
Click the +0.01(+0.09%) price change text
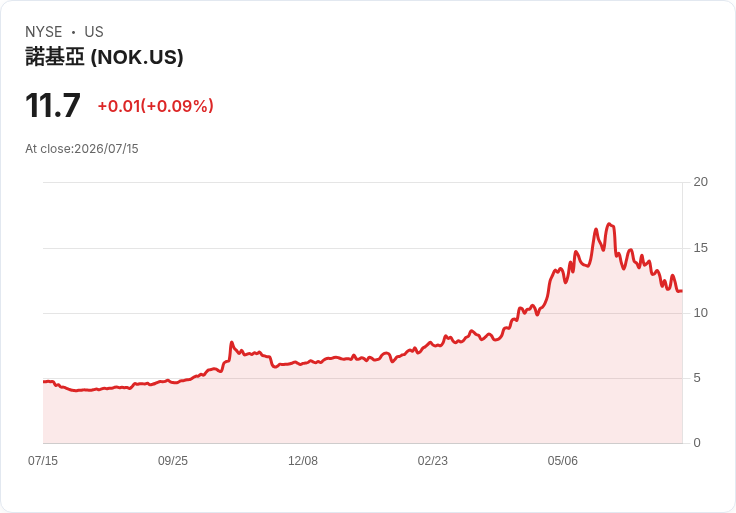pyautogui.click(x=155, y=106)
